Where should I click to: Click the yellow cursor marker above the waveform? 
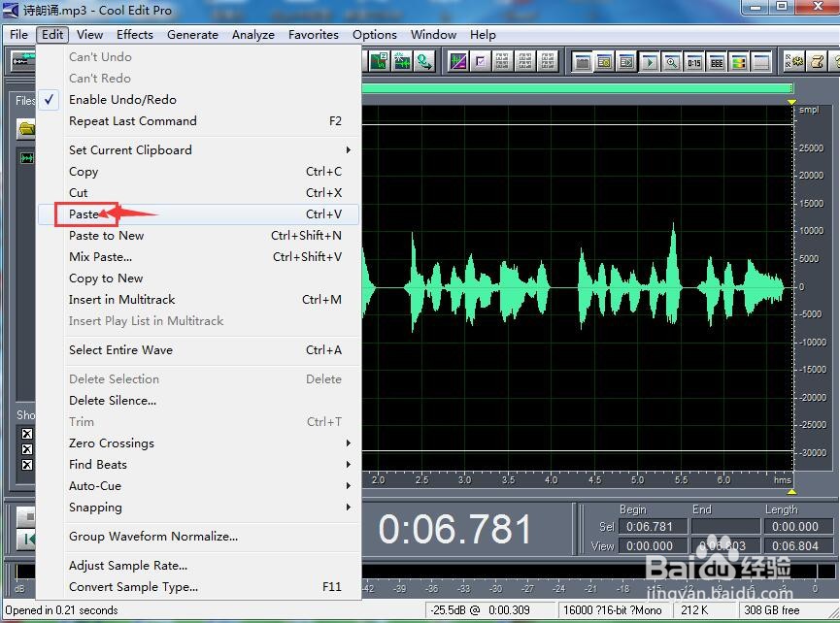(x=791, y=102)
